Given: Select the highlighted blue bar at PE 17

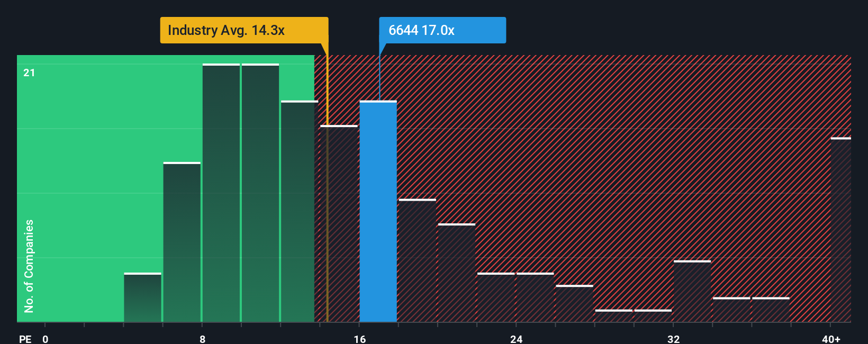Looking at the screenshot, I should coord(378,211).
